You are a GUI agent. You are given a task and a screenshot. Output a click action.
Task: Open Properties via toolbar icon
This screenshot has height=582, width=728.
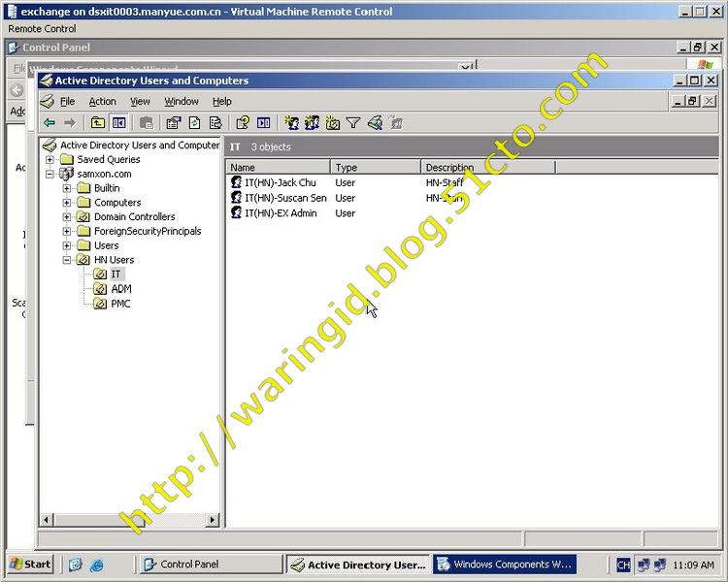(173, 123)
